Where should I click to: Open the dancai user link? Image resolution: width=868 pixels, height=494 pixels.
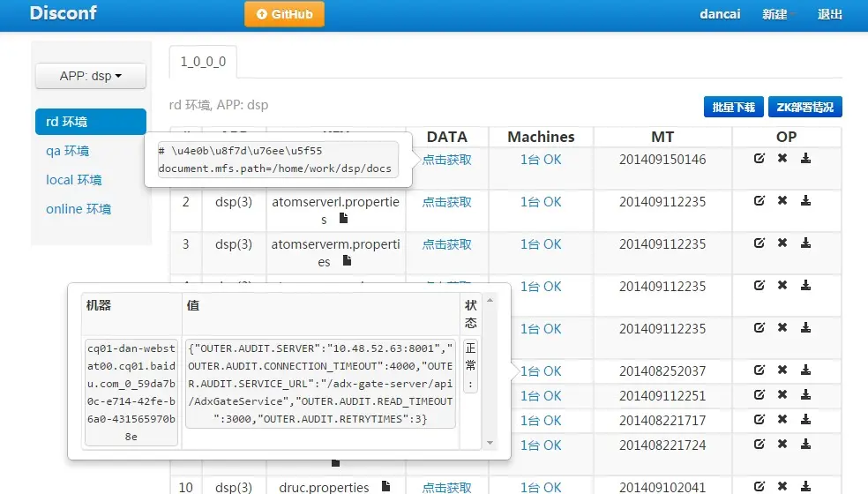pos(720,14)
